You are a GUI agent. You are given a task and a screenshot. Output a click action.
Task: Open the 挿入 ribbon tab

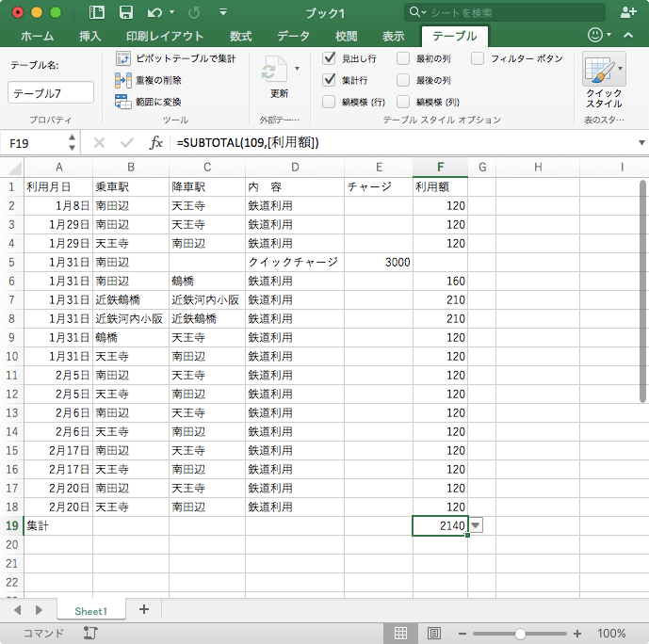(x=90, y=37)
